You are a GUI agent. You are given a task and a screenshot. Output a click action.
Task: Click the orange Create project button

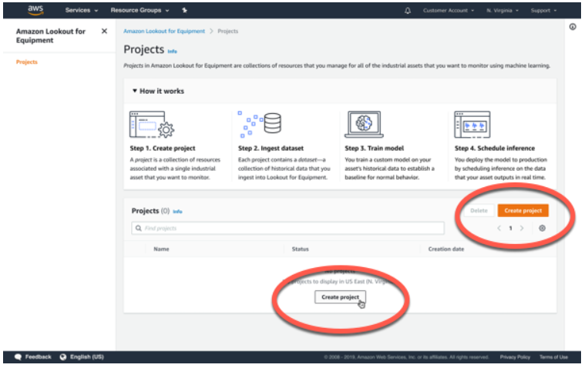(522, 211)
